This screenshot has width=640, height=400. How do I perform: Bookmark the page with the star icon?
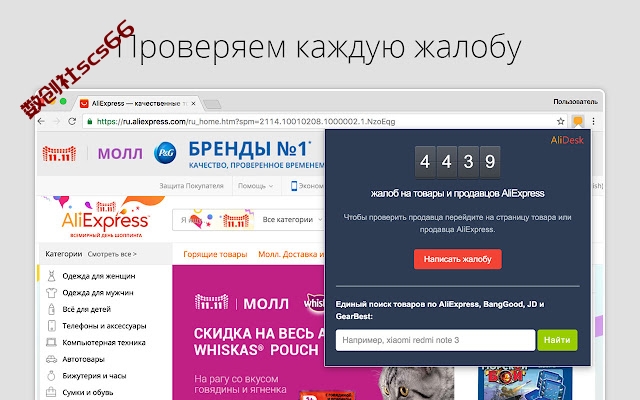pos(560,121)
